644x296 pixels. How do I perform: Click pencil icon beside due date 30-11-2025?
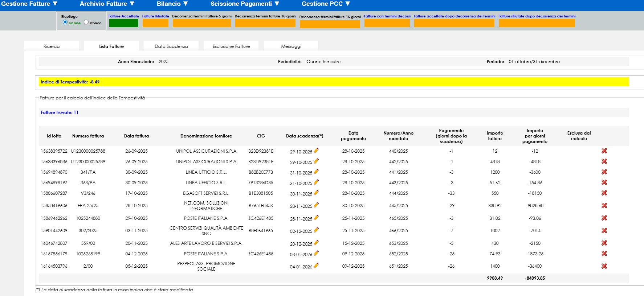(316, 193)
